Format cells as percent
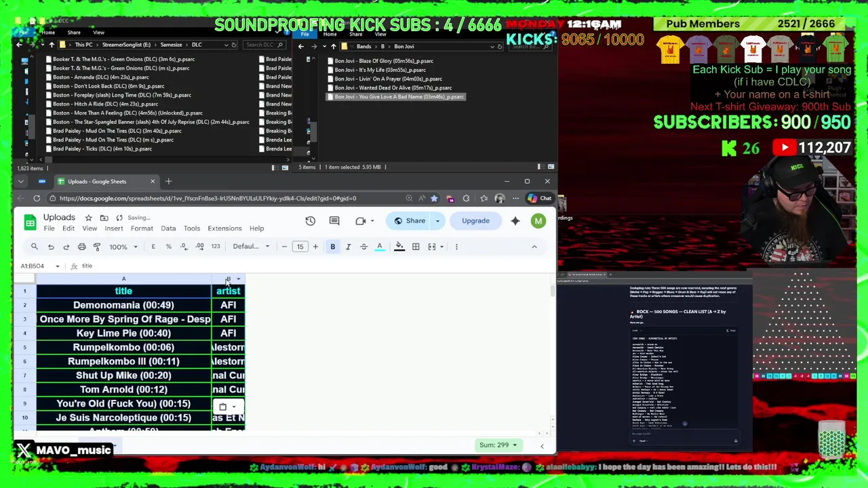 169,247
